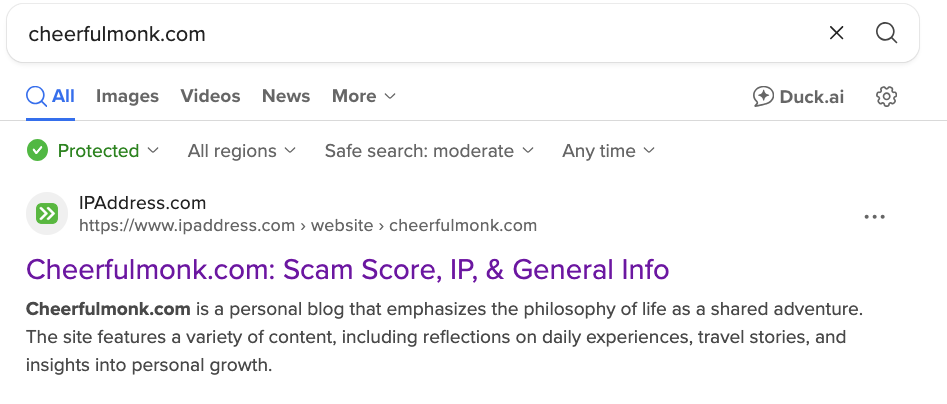Open the More search categories menu
The image size is (947, 404).
click(x=364, y=97)
